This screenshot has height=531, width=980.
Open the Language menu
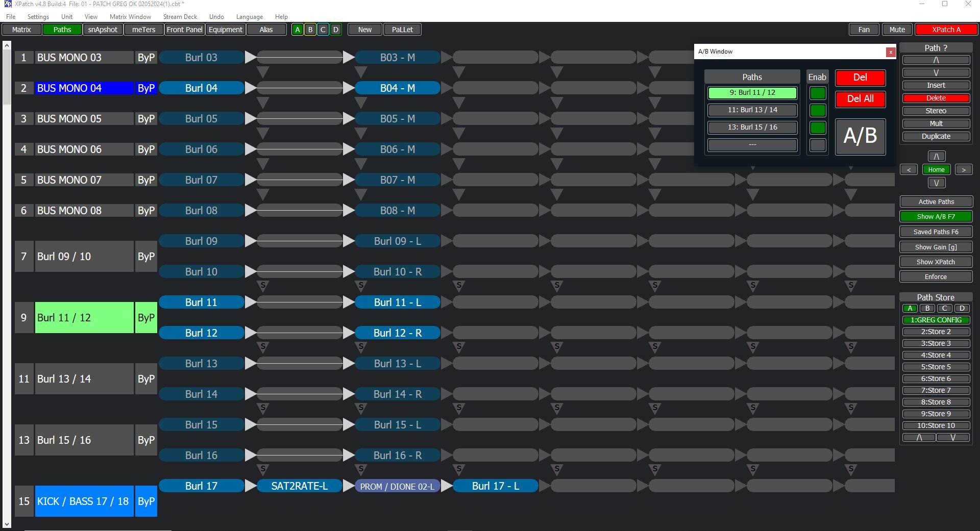point(249,16)
